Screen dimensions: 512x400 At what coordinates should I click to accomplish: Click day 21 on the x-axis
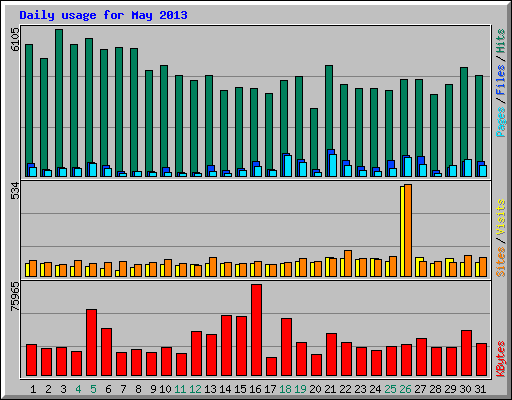pos(330,389)
